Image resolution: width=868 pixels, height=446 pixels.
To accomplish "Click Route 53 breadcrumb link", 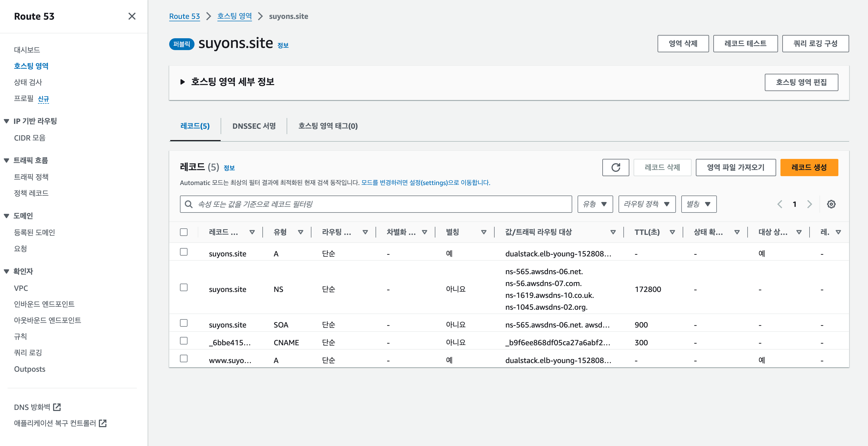I will [x=184, y=16].
